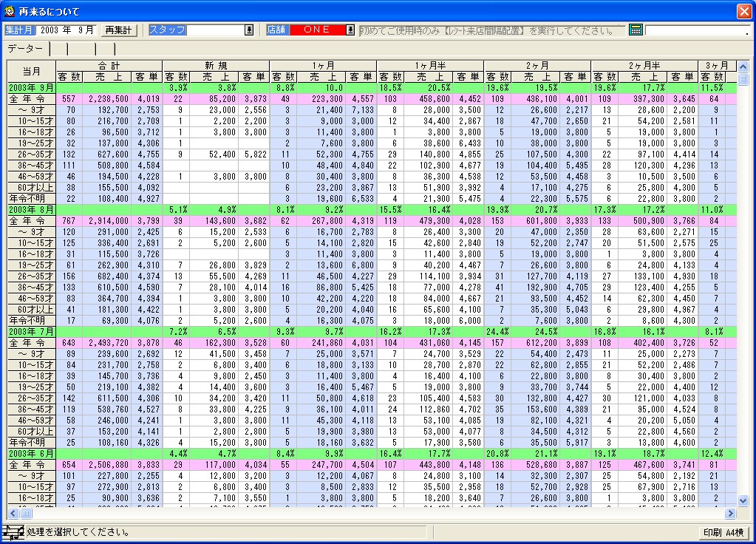
Task: Click the 再集計 button
Action: point(118,30)
